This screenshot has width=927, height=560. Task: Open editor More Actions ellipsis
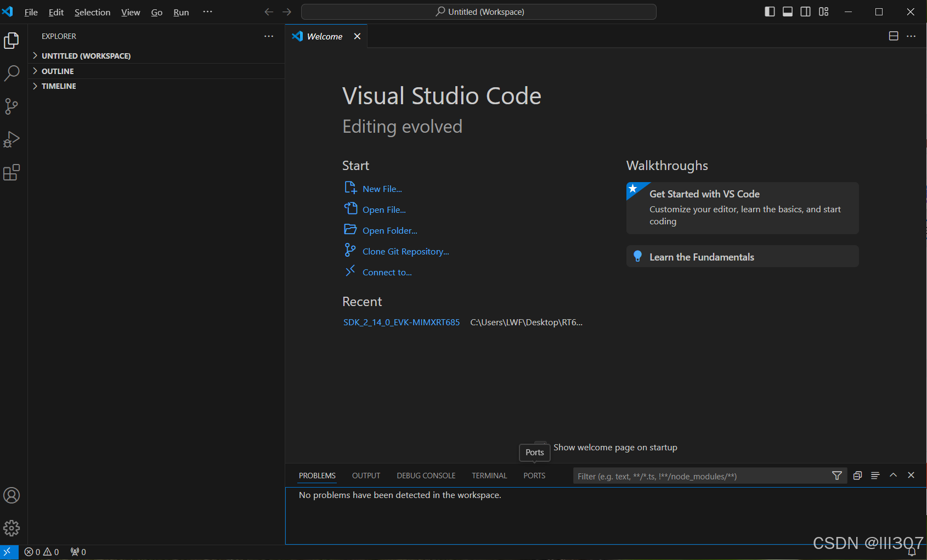[911, 36]
